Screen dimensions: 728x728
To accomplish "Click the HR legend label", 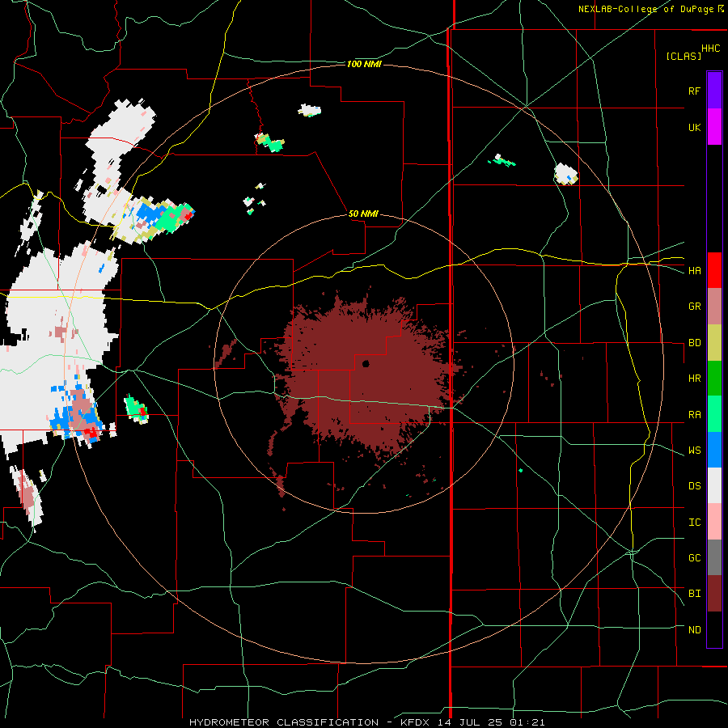I will click(x=694, y=379).
